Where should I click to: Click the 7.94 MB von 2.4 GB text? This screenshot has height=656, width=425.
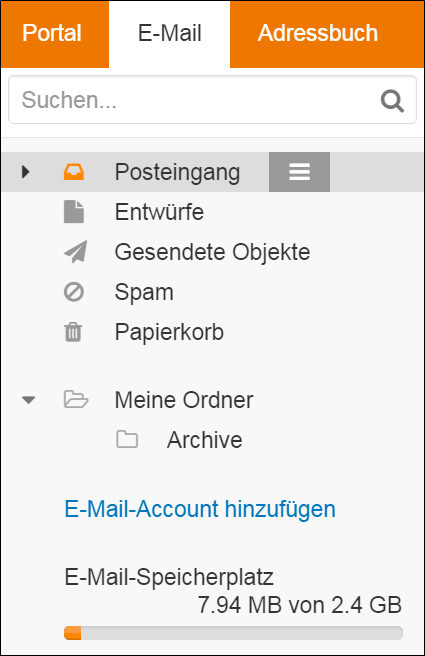pos(300,605)
